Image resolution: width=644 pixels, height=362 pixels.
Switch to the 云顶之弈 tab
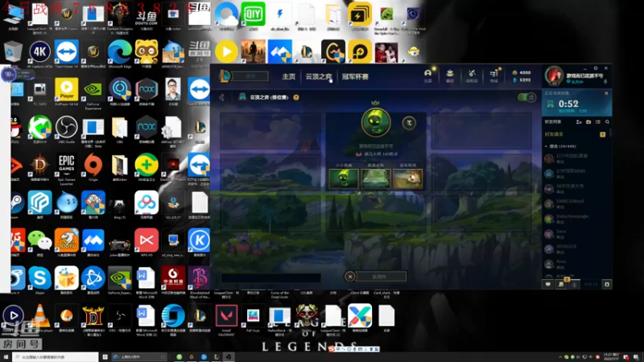[x=318, y=76]
